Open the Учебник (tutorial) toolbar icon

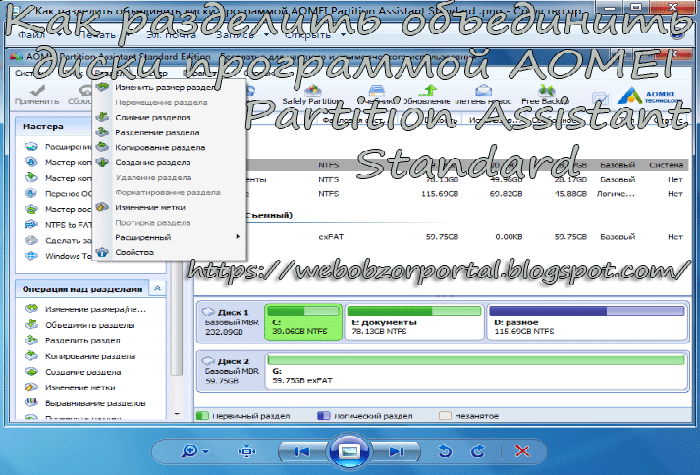pyautogui.click(x=376, y=91)
